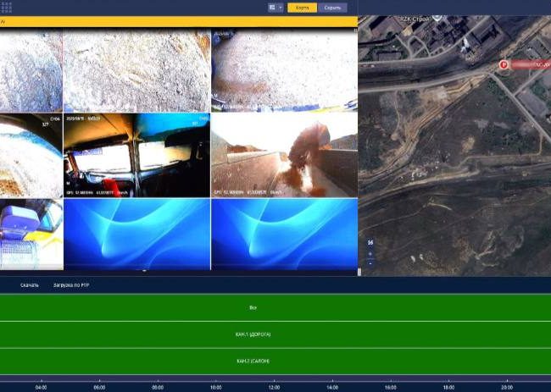Zoom out the map with minus icon
This screenshot has width=551, height=392.
click(370, 263)
